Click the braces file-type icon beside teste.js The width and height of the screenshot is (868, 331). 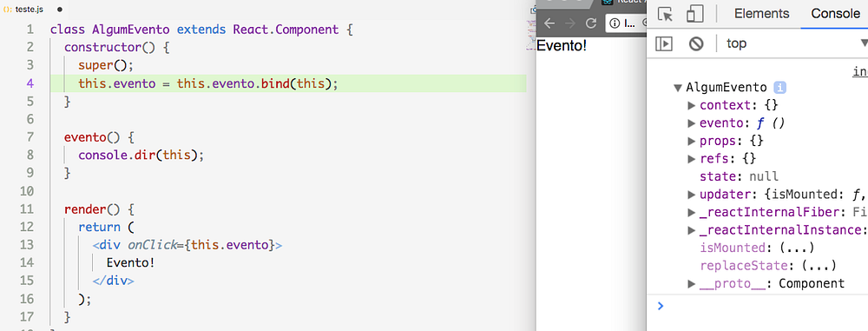pos(8,10)
